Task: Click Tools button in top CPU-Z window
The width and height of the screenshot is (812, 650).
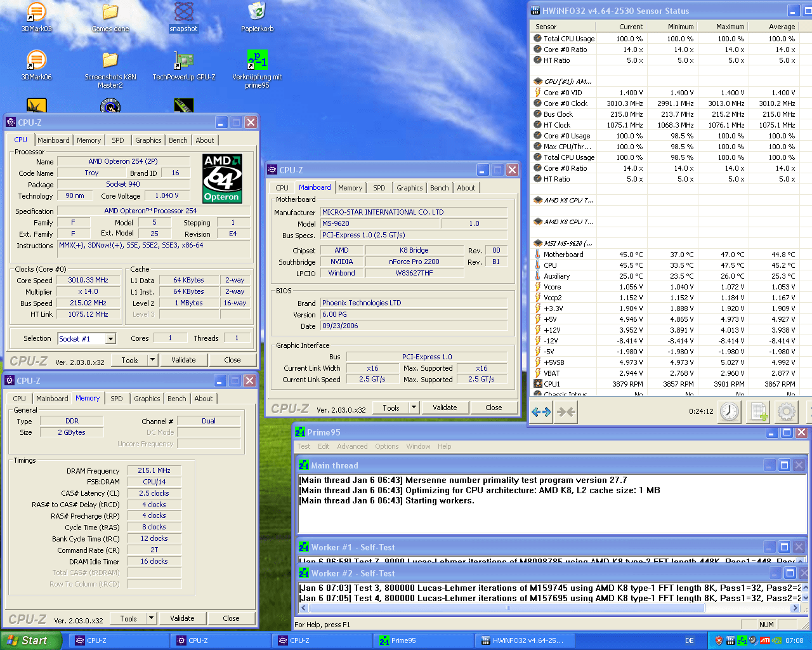Action: (x=129, y=360)
